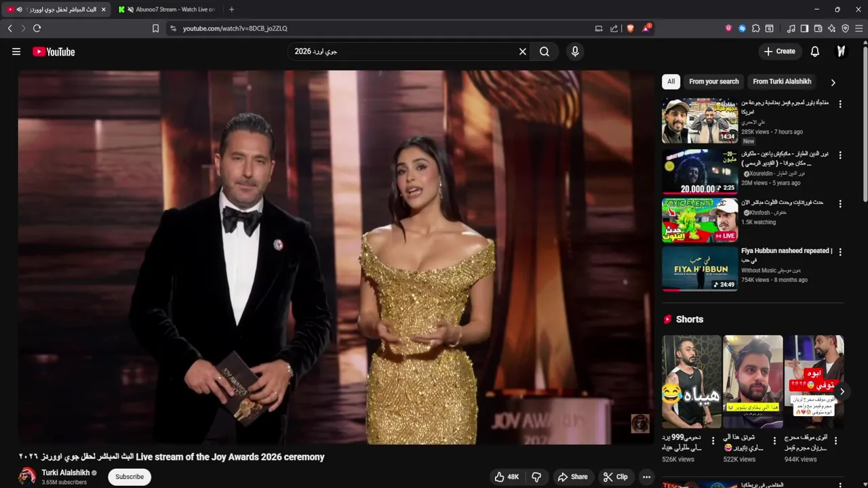This screenshot has width=868, height=488.
Task: Open Fiya Hubbun nasheed repeated title
Action: [x=787, y=255]
